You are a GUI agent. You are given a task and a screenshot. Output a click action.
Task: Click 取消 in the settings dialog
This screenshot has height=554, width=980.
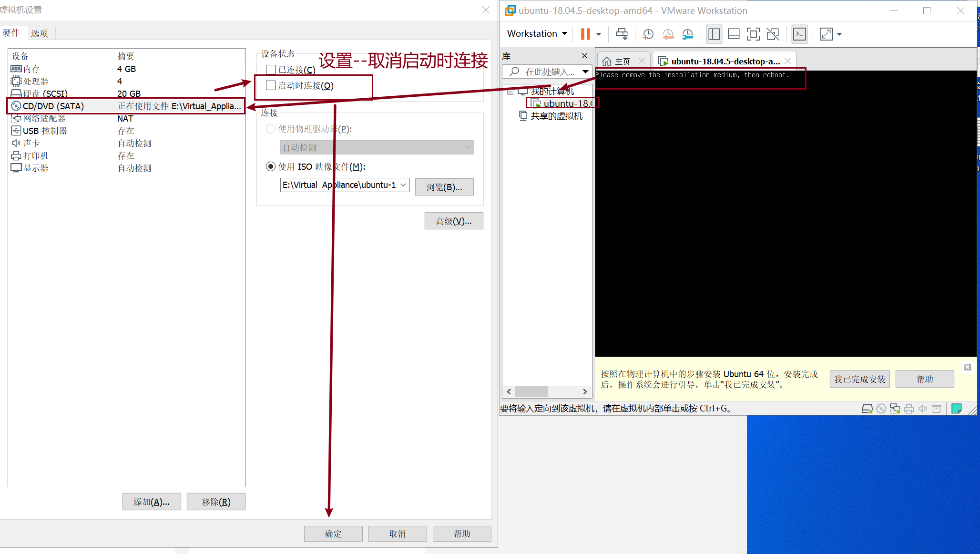pos(398,533)
